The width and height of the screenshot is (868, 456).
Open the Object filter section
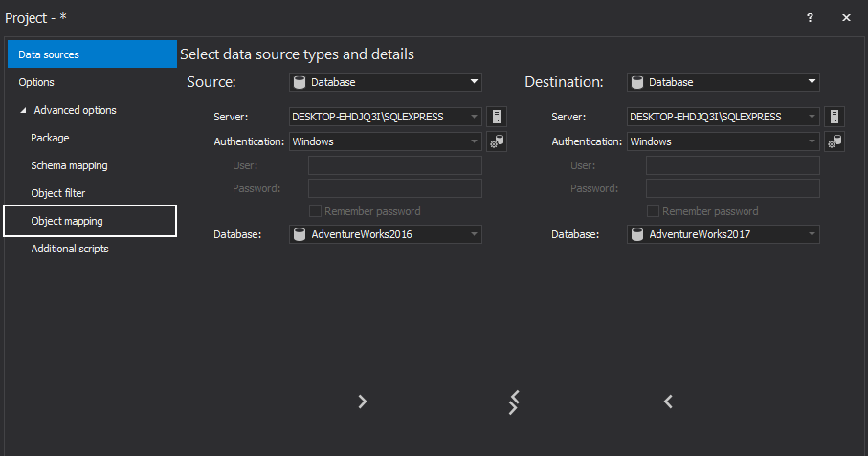tap(58, 193)
